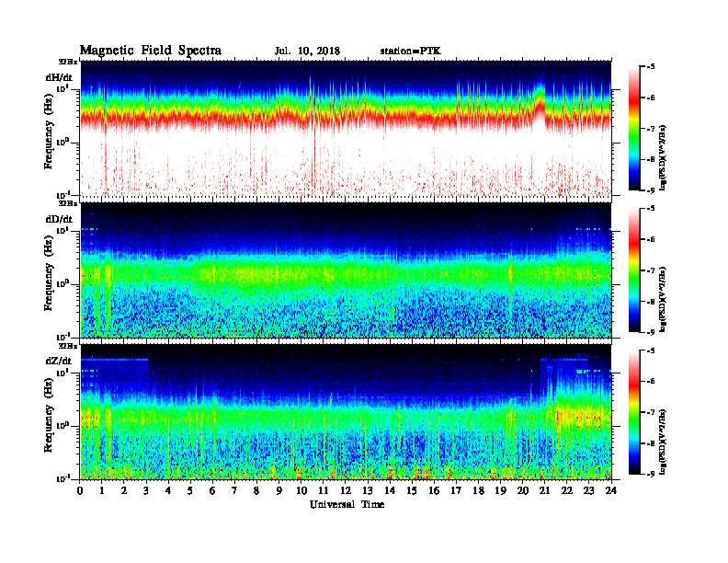The height and width of the screenshot is (563, 728).
Task: Click the "station=PTK" label
Action: (411, 52)
